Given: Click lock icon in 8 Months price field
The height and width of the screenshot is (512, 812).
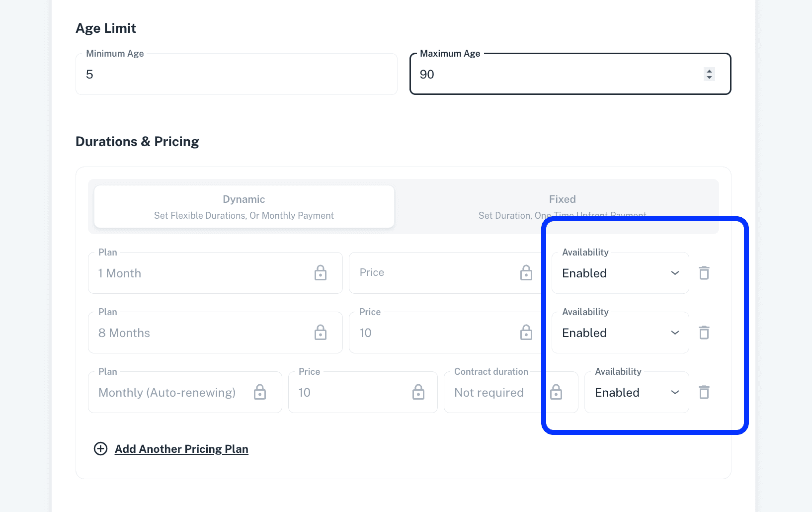Looking at the screenshot, I should tap(526, 333).
